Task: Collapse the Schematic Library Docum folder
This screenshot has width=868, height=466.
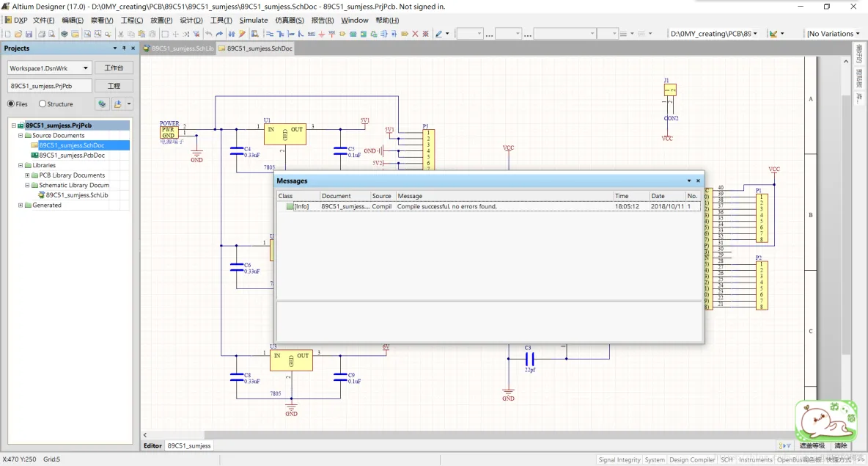Action: 27,185
